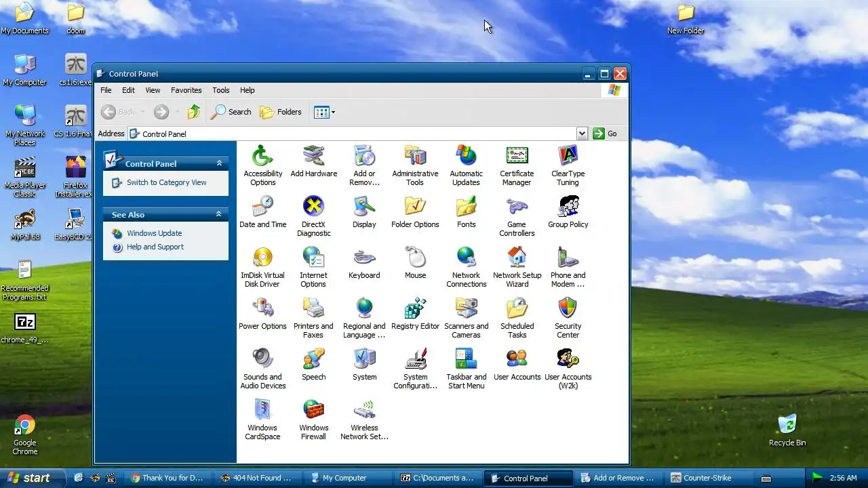868x488 pixels.
Task: Open Mouse settings icon
Action: click(x=415, y=263)
